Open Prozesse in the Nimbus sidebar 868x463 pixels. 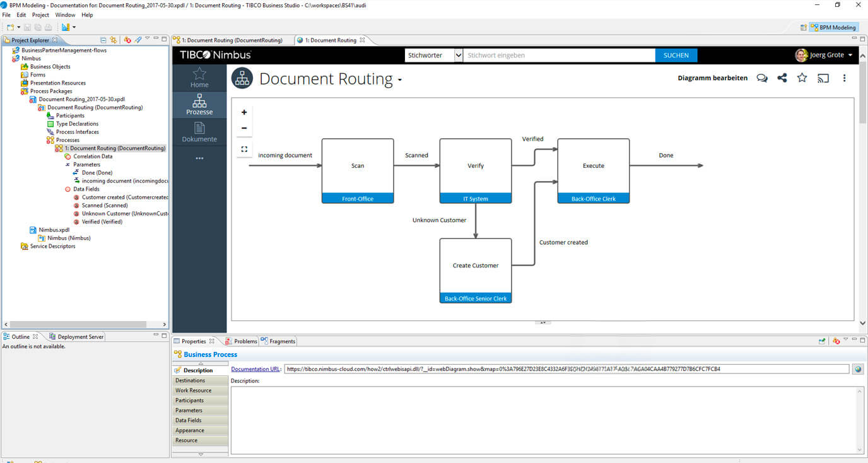pyautogui.click(x=199, y=105)
